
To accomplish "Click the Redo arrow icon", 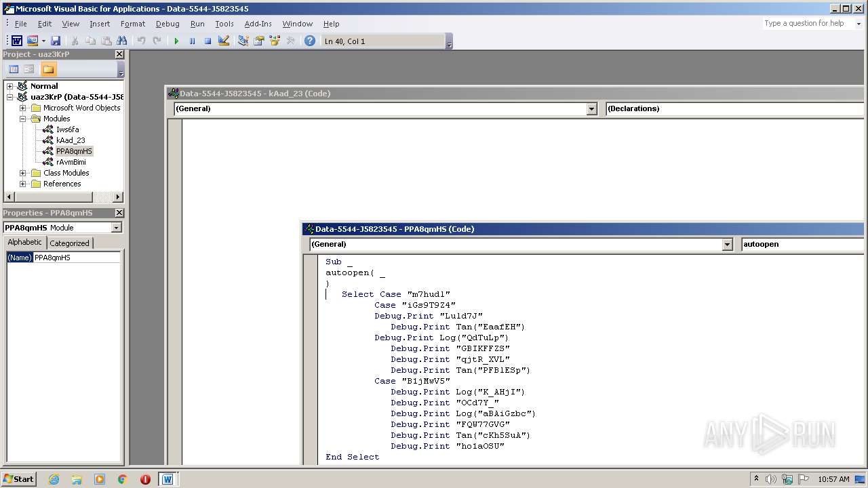I will [x=157, y=41].
